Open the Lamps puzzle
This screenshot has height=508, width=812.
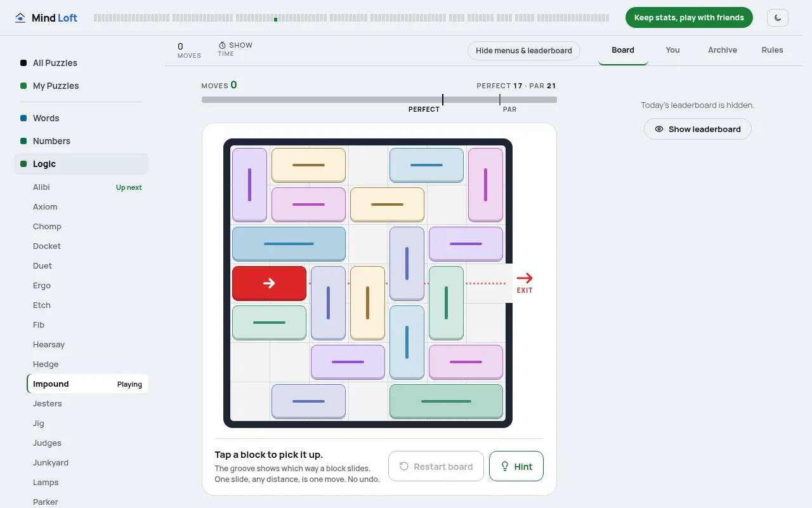click(88, 483)
